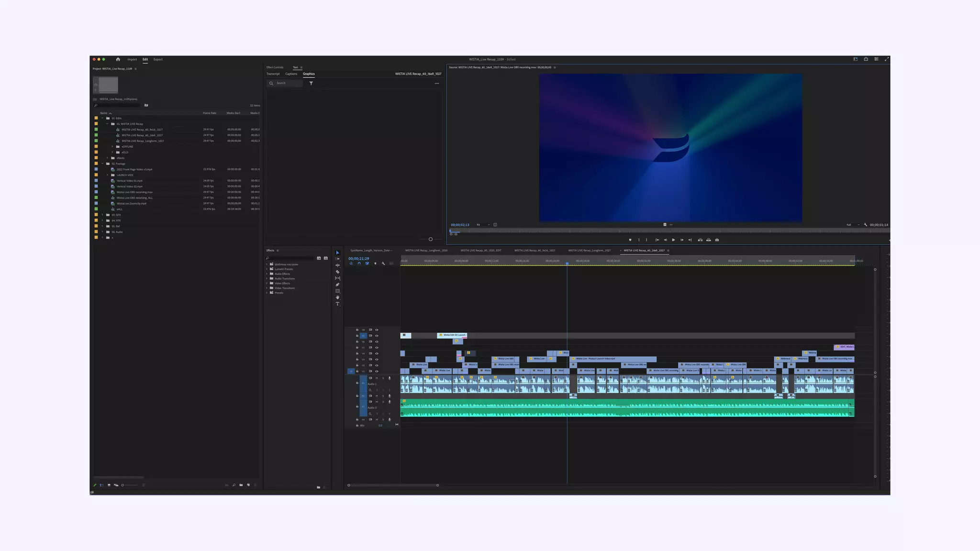980x551 pixels.
Task: Toggle timeline snapping magnet icon
Action: 359,264
